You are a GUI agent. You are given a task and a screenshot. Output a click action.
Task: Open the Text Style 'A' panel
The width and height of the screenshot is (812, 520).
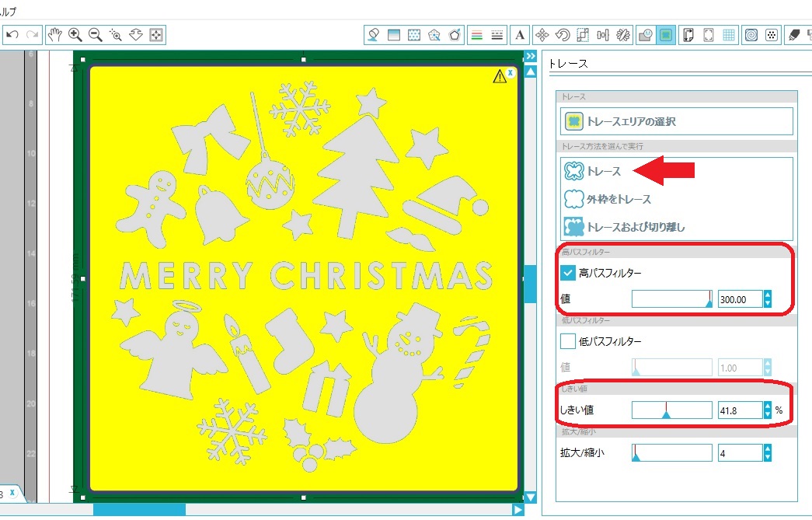click(x=520, y=34)
